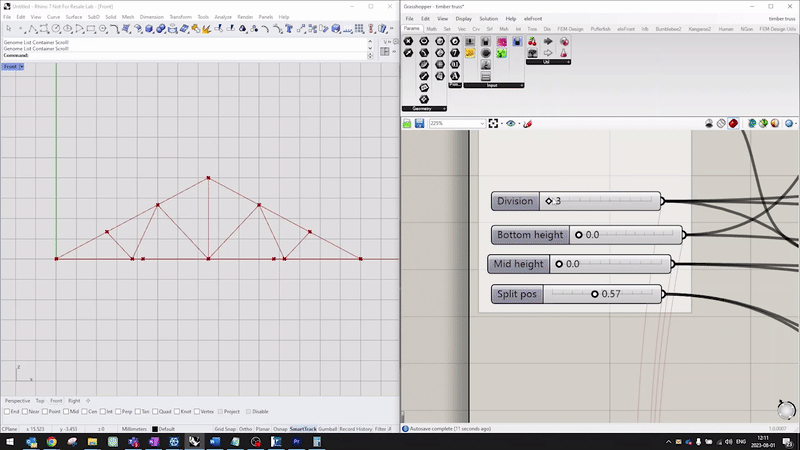This screenshot has height=450, width=800.
Task: Open the Front viewport title dropdown
Action: click(12, 66)
